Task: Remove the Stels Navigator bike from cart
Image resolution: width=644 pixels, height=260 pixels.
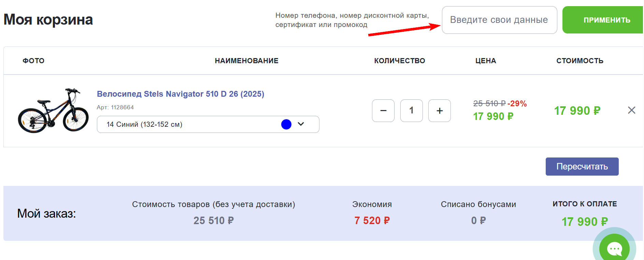Action: (632, 110)
